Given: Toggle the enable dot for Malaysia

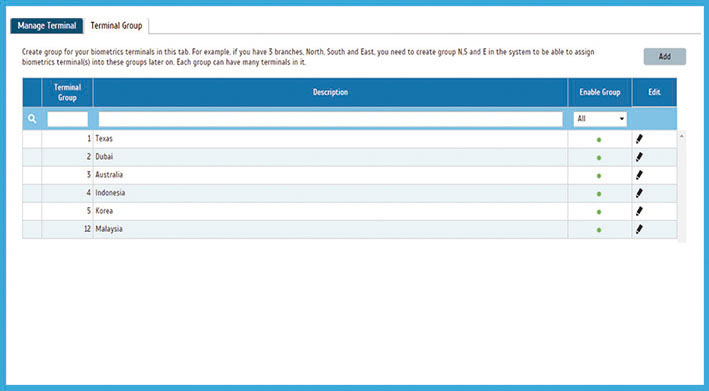Looking at the screenshot, I should pos(599,230).
